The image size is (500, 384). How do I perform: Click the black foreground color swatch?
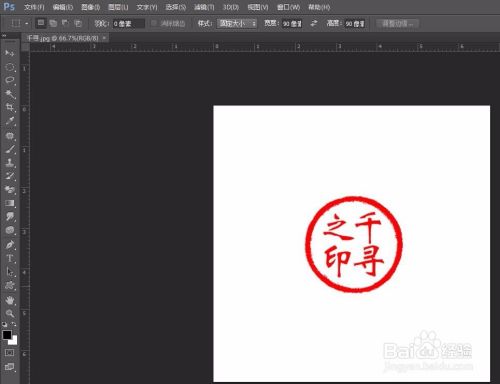click(7, 334)
